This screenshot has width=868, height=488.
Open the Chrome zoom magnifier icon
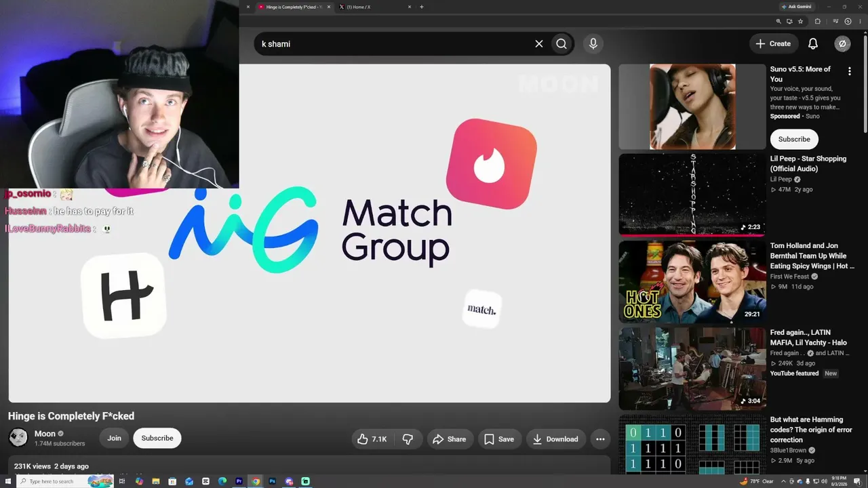click(778, 22)
